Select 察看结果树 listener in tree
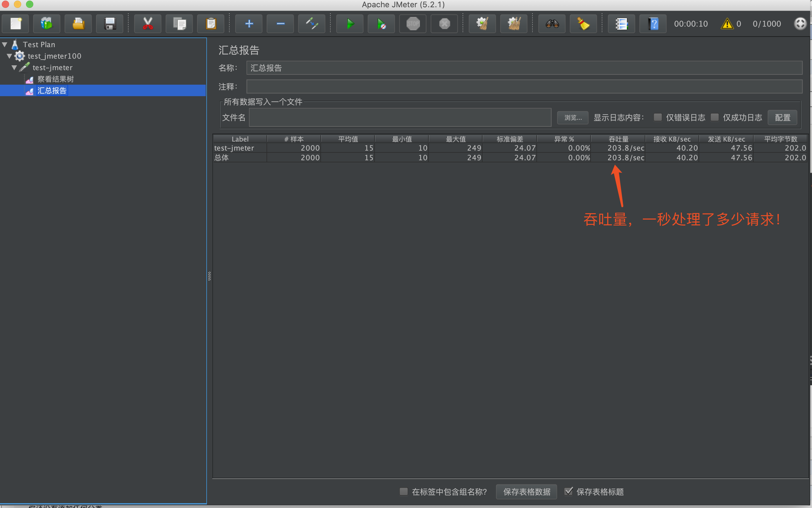Viewport: 812px width, 508px height. click(x=55, y=79)
